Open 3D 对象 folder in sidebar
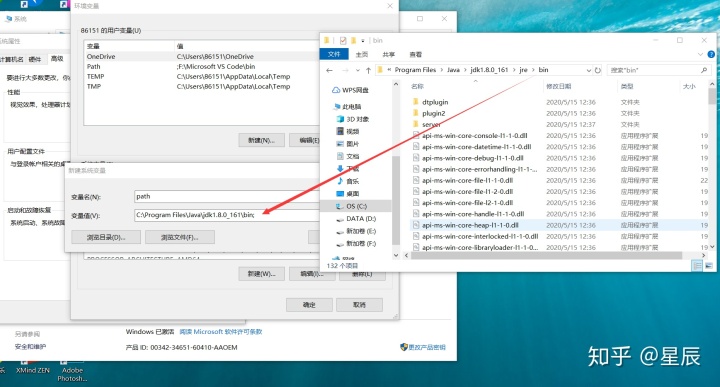 click(x=353, y=119)
